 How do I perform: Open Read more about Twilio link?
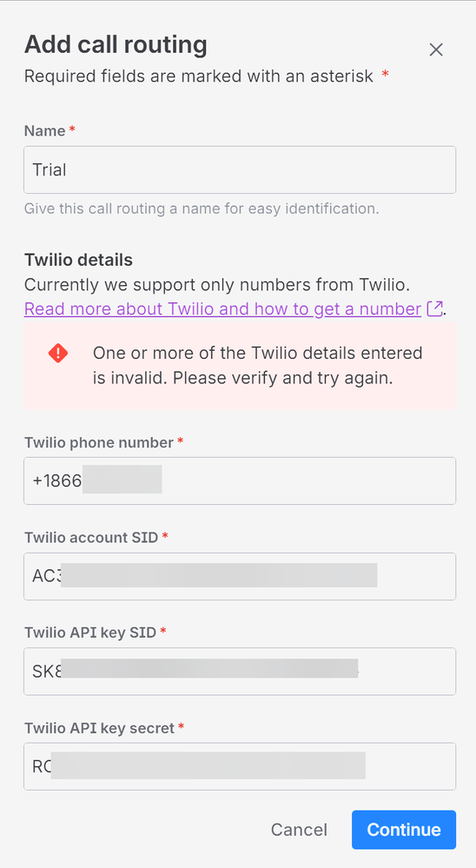pos(223,309)
